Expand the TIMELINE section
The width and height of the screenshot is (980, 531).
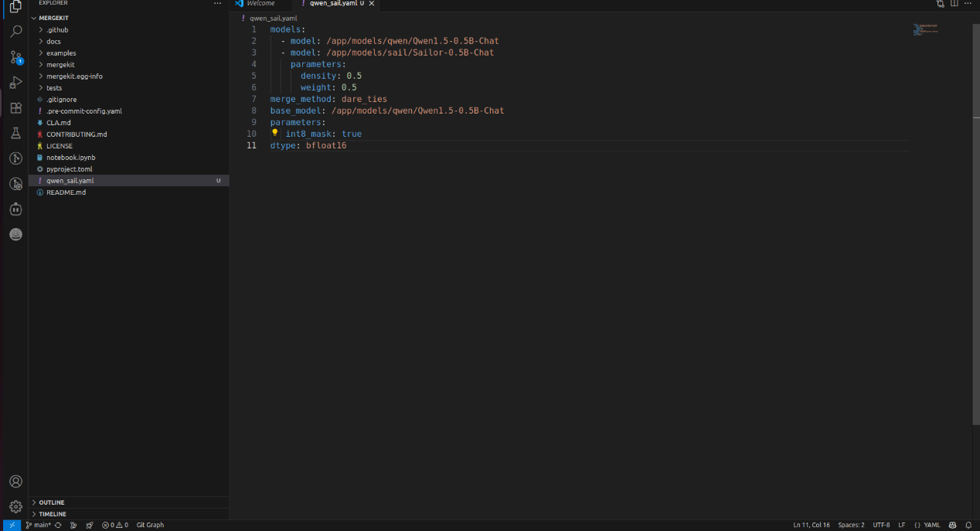tap(53, 514)
